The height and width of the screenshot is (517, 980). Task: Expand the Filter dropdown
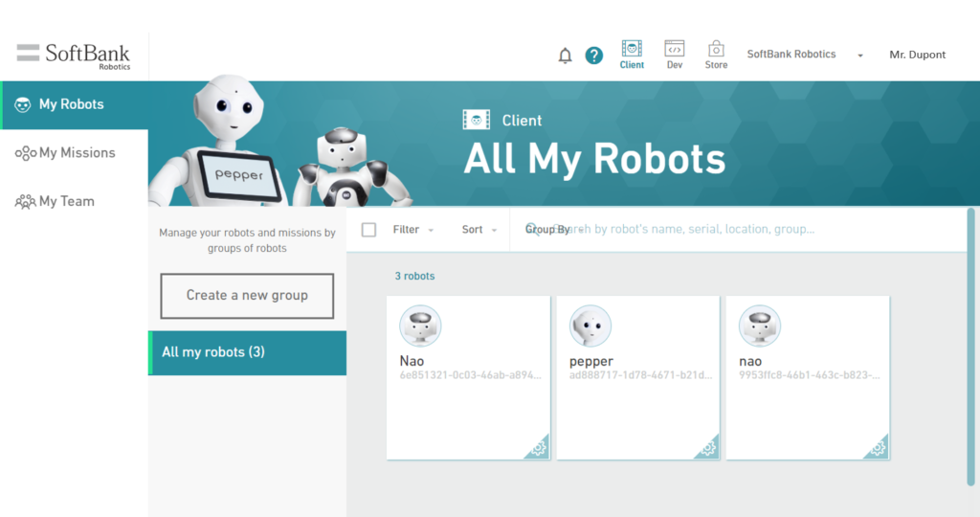[x=412, y=230]
